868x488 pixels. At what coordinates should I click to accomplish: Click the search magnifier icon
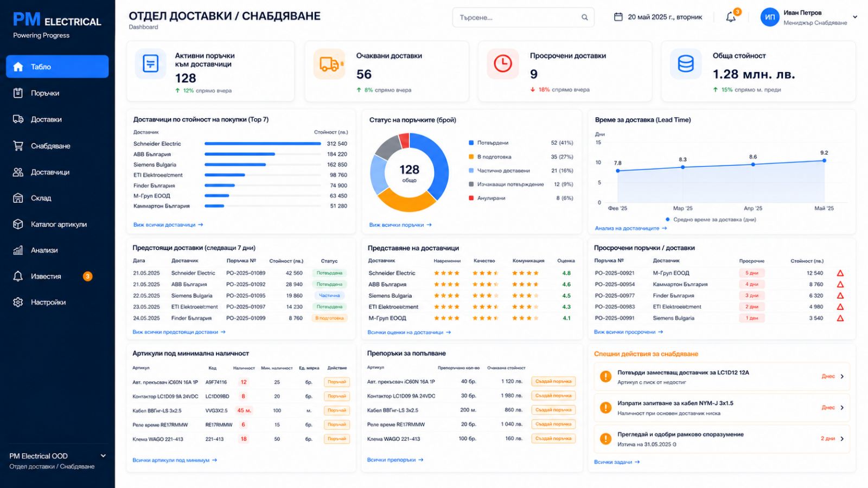pos(584,17)
